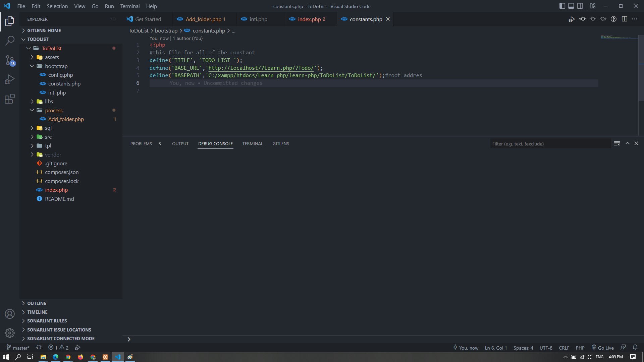The image size is (644, 362).
Task: Open editor more actions ellipsis
Action: point(635,19)
